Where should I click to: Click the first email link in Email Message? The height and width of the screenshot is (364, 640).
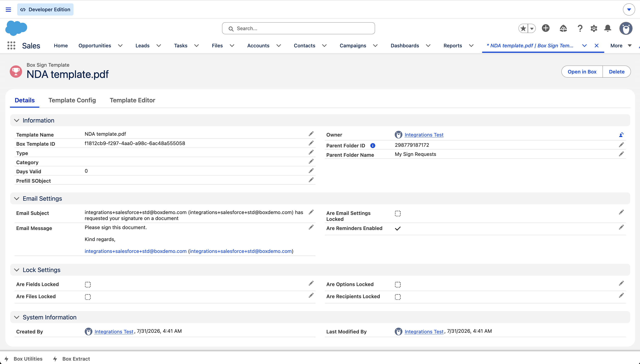point(135,251)
